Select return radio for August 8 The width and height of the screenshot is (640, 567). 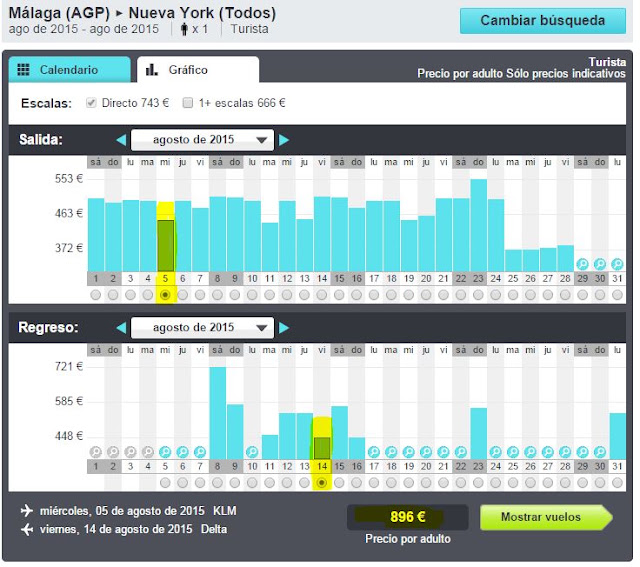(x=218, y=483)
